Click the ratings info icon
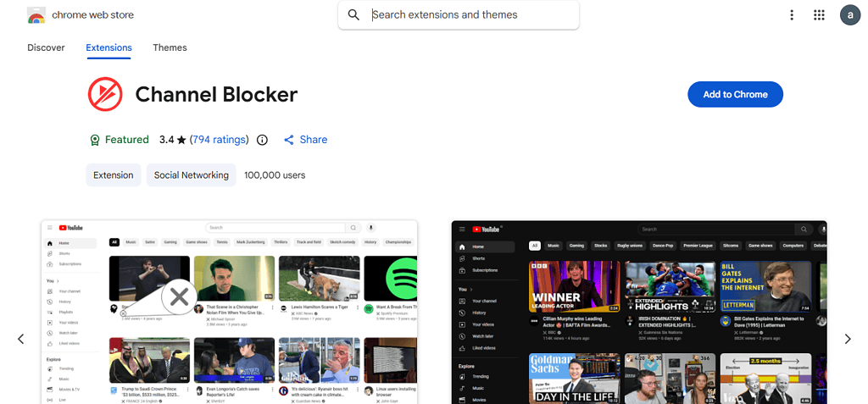868x404 pixels. coord(263,140)
